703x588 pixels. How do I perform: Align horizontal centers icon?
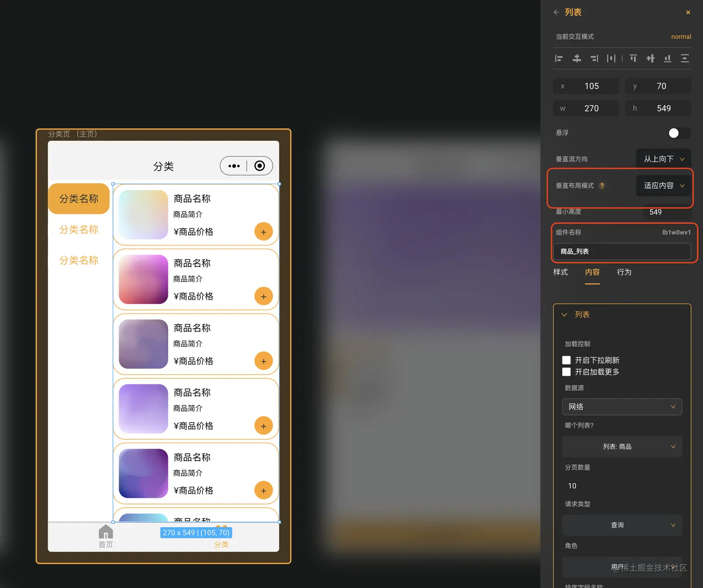point(577,58)
